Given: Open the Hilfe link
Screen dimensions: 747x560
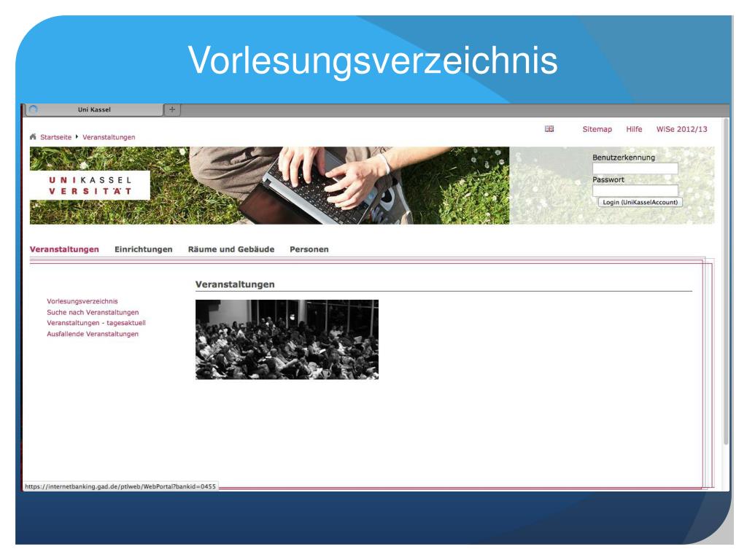Looking at the screenshot, I should click(634, 129).
